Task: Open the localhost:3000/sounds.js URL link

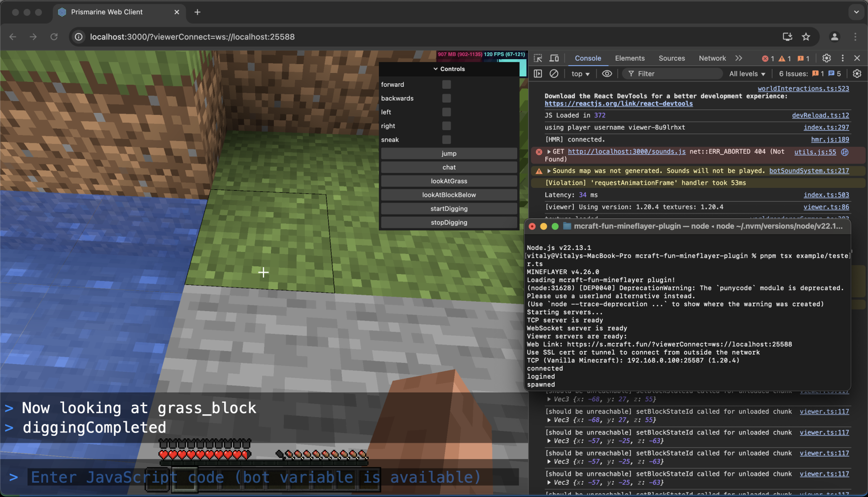Action: click(627, 151)
